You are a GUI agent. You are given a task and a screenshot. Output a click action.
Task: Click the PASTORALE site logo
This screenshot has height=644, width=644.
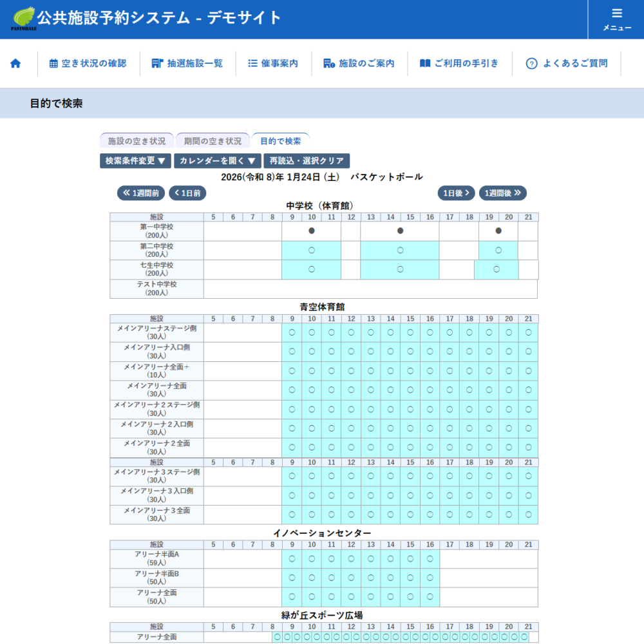(23, 18)
